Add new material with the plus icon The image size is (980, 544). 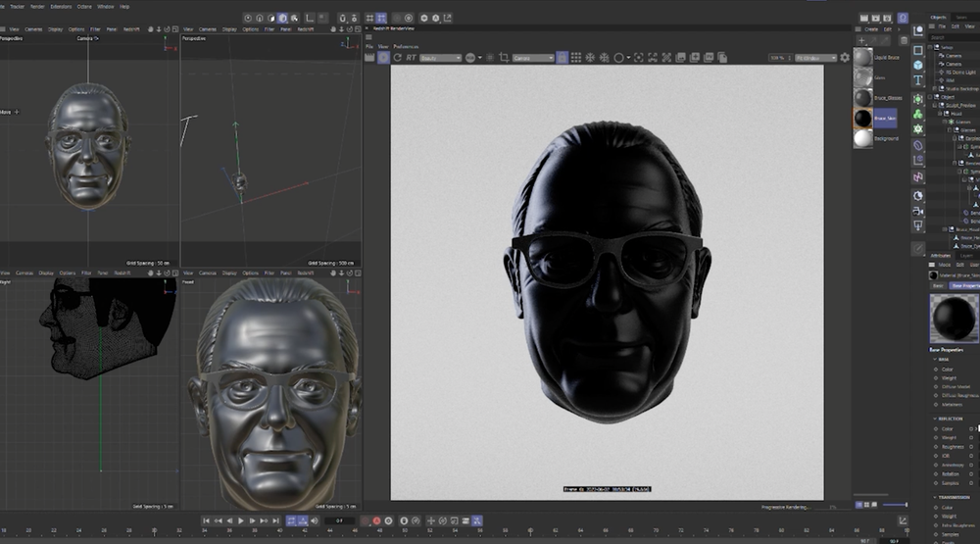pyautogui.click(x=861, y=40)
